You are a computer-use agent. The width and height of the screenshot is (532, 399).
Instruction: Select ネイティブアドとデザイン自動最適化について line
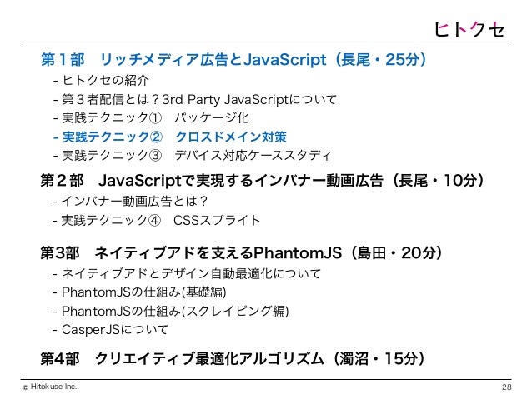click(x=187, y=273)
